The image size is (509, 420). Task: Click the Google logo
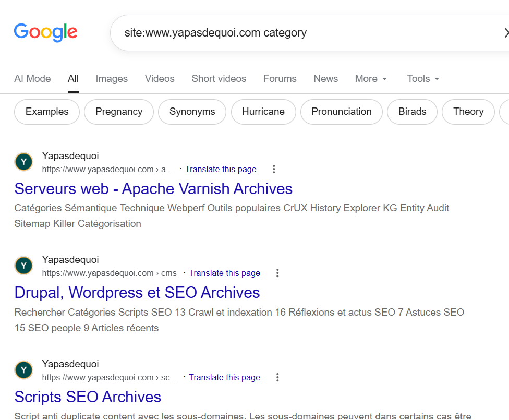[45, 32]
